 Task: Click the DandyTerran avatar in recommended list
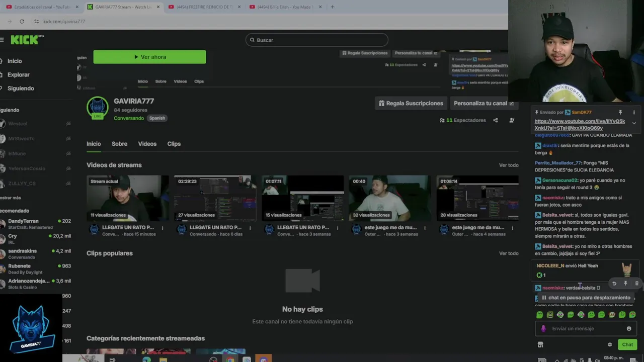tap(3, 224)
